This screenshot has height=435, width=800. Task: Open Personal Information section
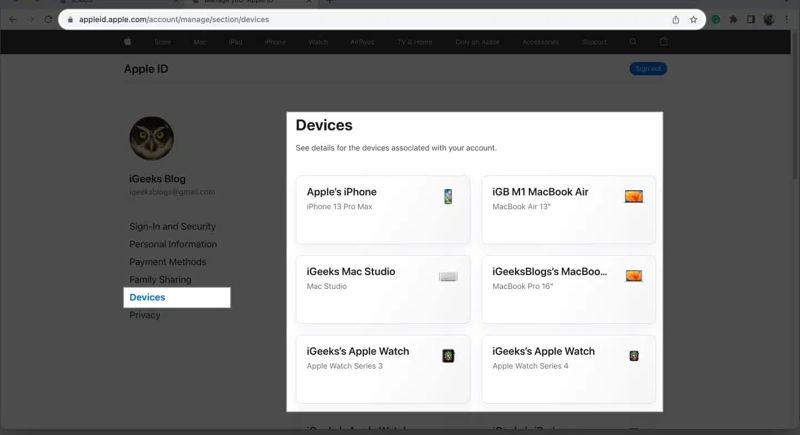(x=173, y=244)
